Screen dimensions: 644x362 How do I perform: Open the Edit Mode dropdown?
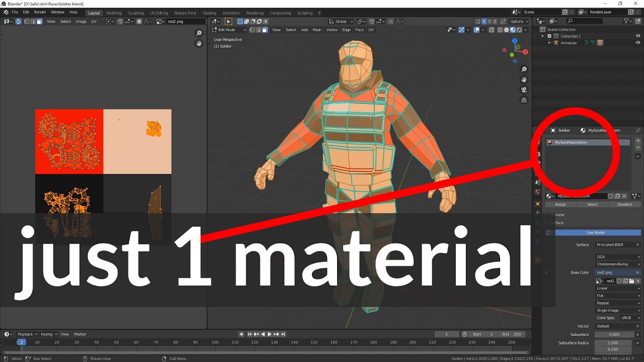tap(228, 30)
